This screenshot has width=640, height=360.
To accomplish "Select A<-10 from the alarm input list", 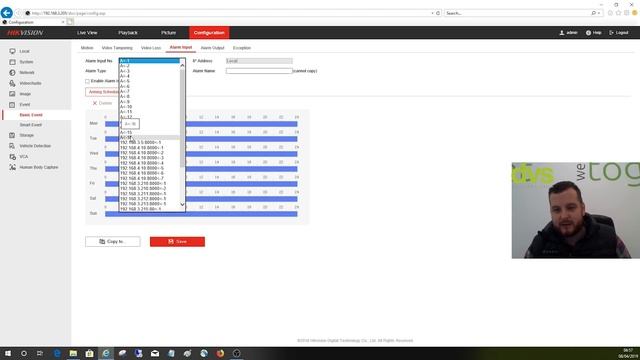I will pos(149,107).
